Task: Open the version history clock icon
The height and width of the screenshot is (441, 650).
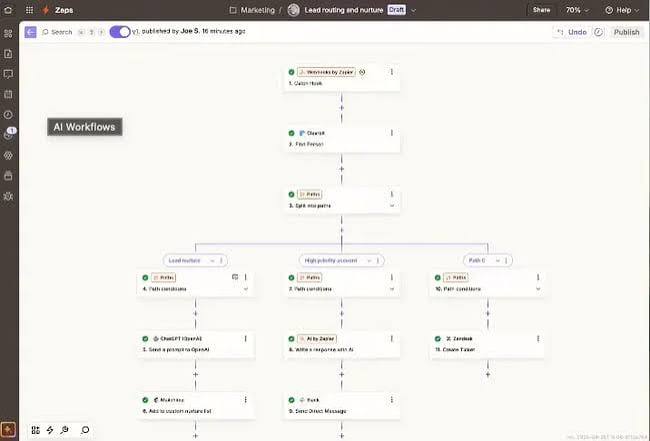Action: 598,32
